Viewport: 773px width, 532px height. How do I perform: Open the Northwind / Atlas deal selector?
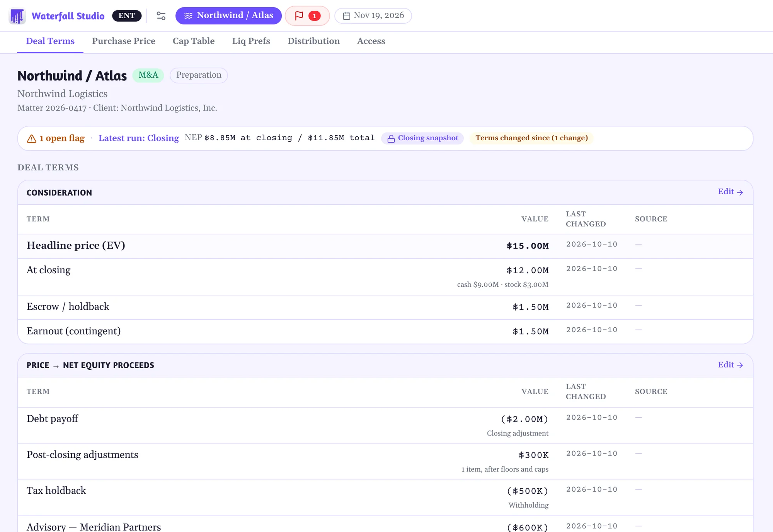point(228,15)
